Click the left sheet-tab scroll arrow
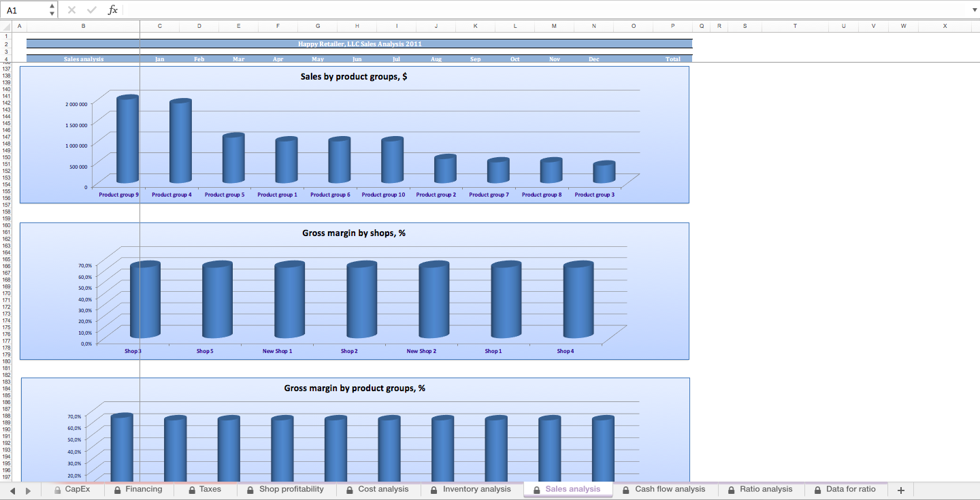Image resolution: width=980 pixels, height=500 pixels. [12, 489]
